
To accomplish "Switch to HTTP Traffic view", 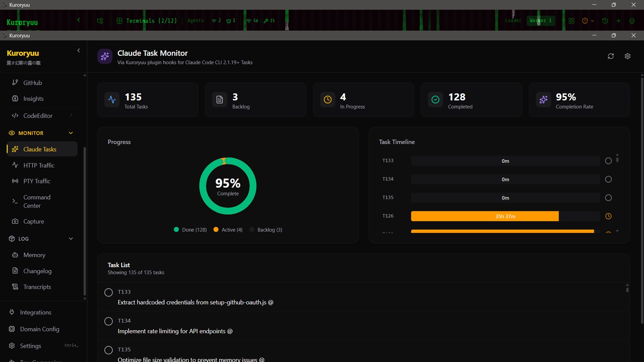I will point(39,165).
